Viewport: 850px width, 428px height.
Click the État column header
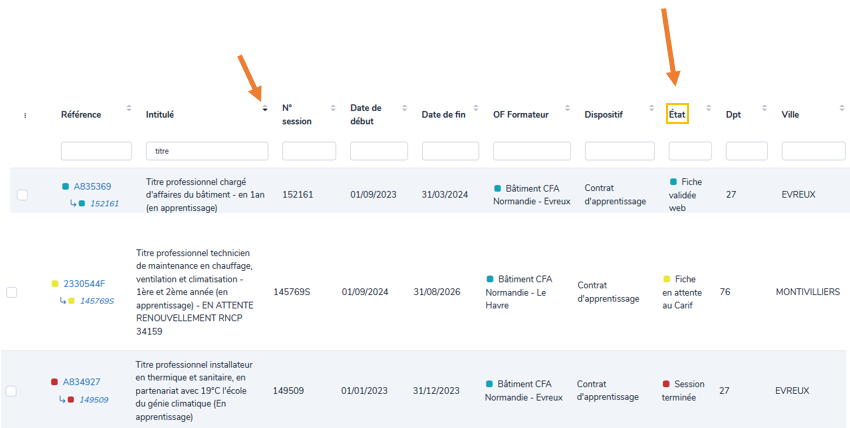pos(677,114)
